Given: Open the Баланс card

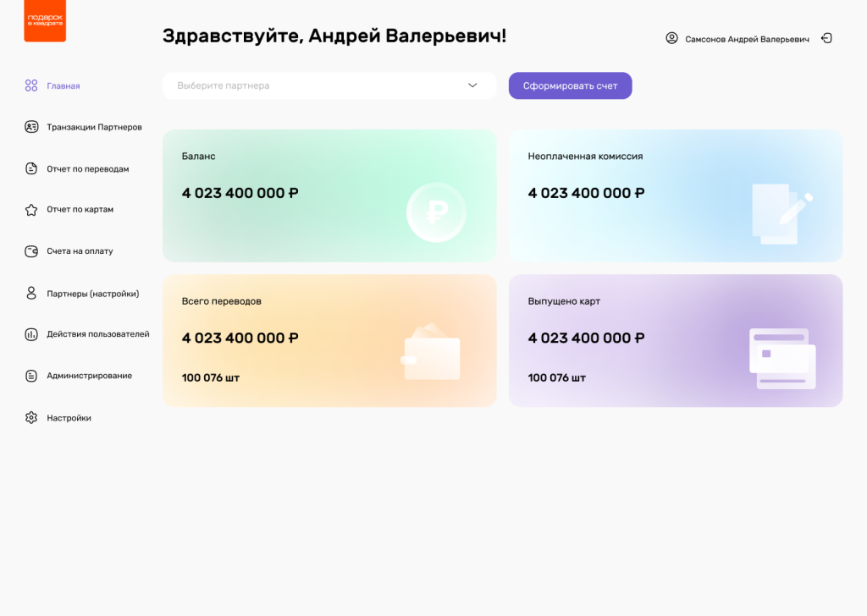Looking at the screenshot, I should tap(329, 195).
